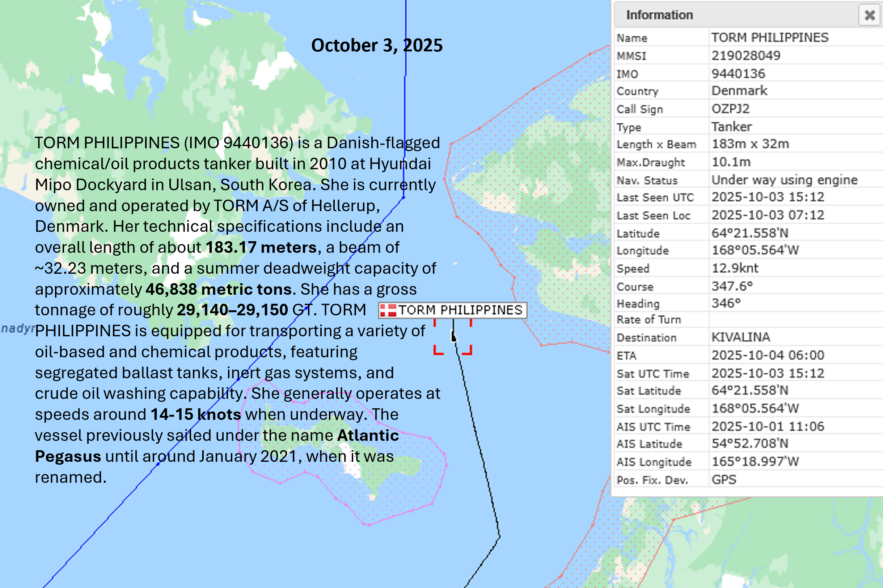Click the black vessel track line bend at bottom
Image resolution: width=883 pixels, height=588 pixels.
pyautogui.click(x=499, y=537)
